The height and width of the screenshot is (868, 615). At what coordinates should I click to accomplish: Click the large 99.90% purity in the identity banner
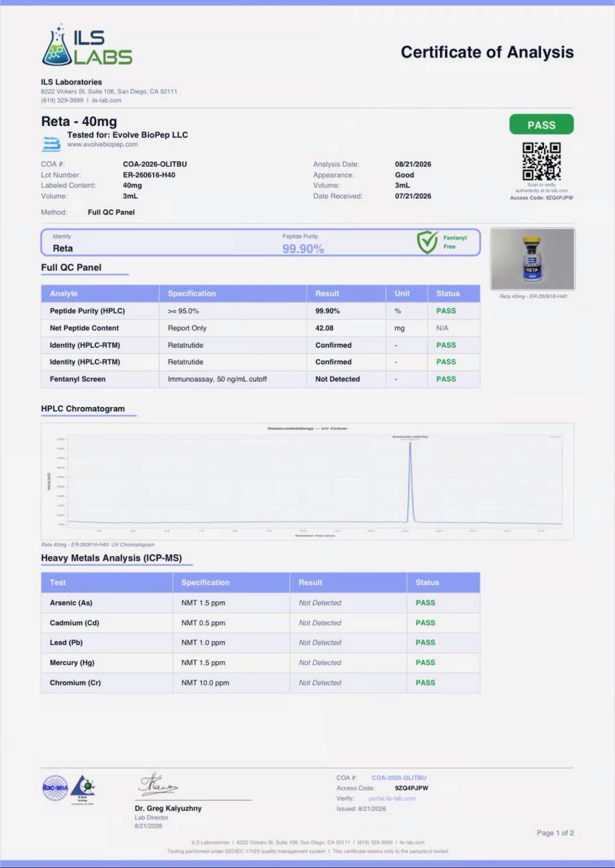(303, 249)
